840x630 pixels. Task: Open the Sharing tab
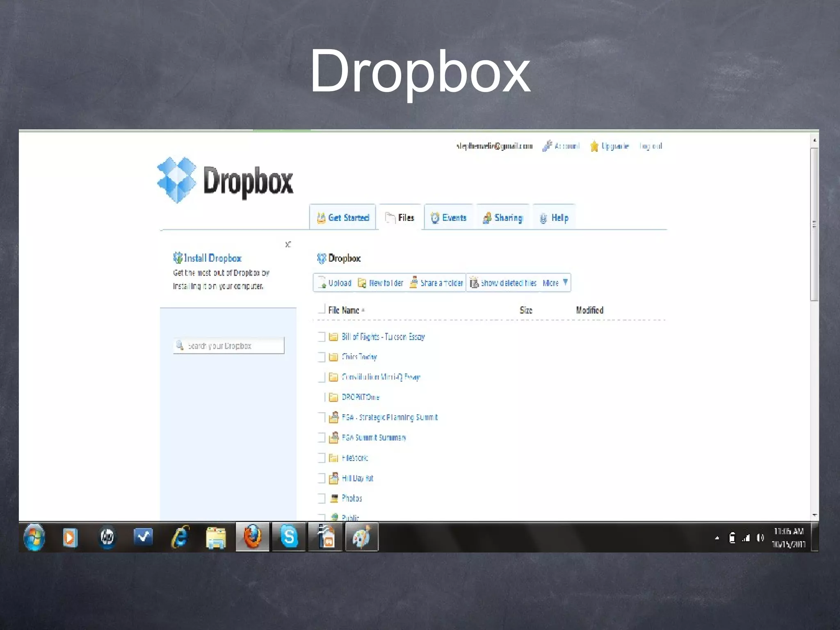pyautogui.click(x=503, y=217)
